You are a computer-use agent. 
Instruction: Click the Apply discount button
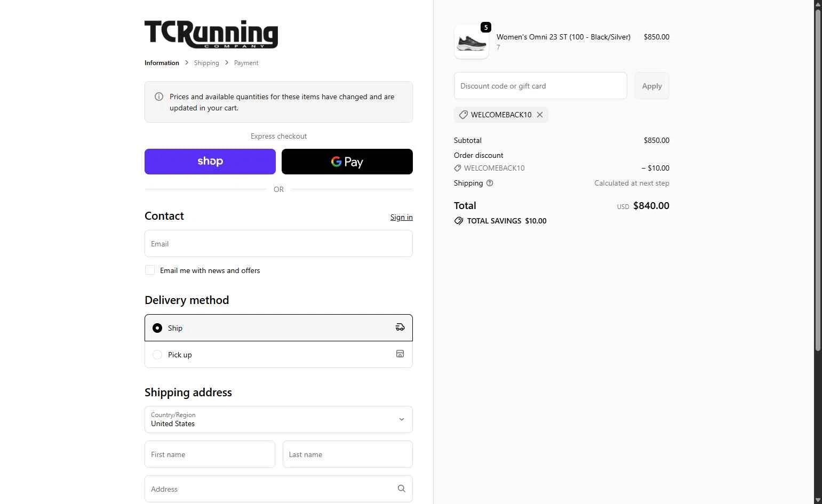pos(652,86)
